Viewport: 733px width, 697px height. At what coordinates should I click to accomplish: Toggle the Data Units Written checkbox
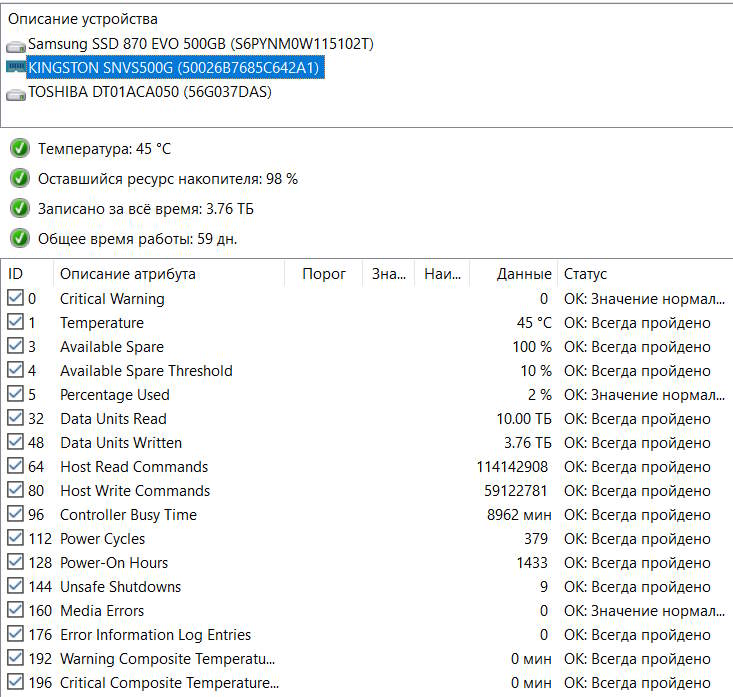click(15, 442)
